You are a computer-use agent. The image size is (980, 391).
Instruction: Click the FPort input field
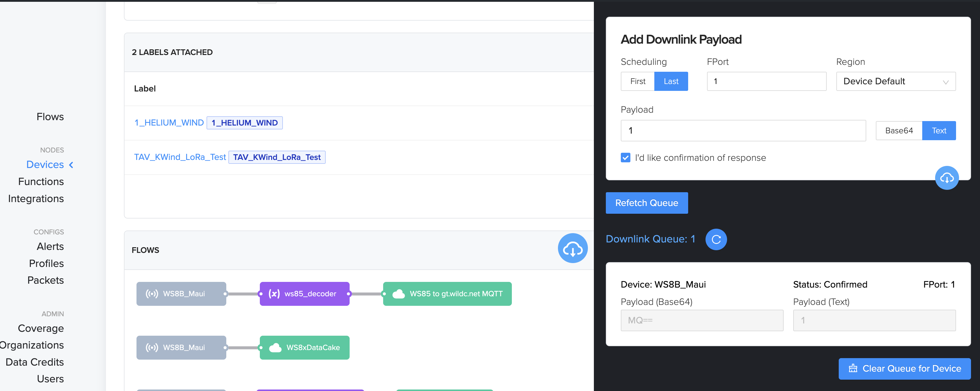pyautogui.click(x=766, y=81)
